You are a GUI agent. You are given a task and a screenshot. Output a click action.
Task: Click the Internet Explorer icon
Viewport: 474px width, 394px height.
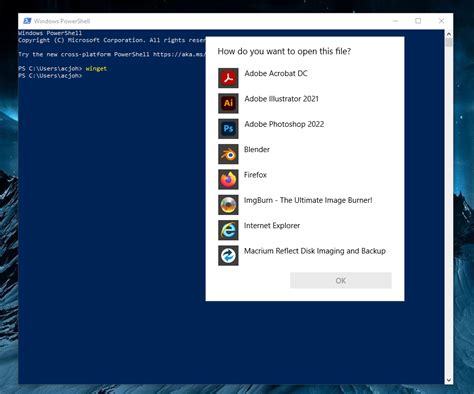[x=228, y=230]
